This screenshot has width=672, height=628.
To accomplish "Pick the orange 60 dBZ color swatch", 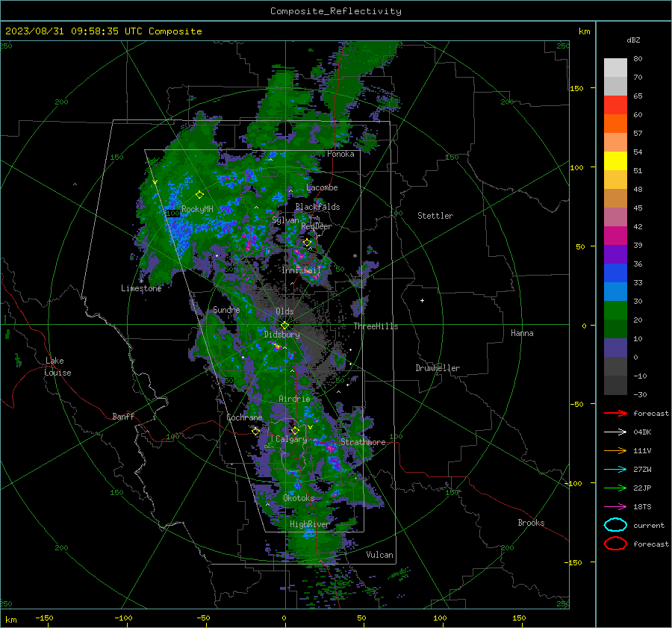I will pos(615,123).
